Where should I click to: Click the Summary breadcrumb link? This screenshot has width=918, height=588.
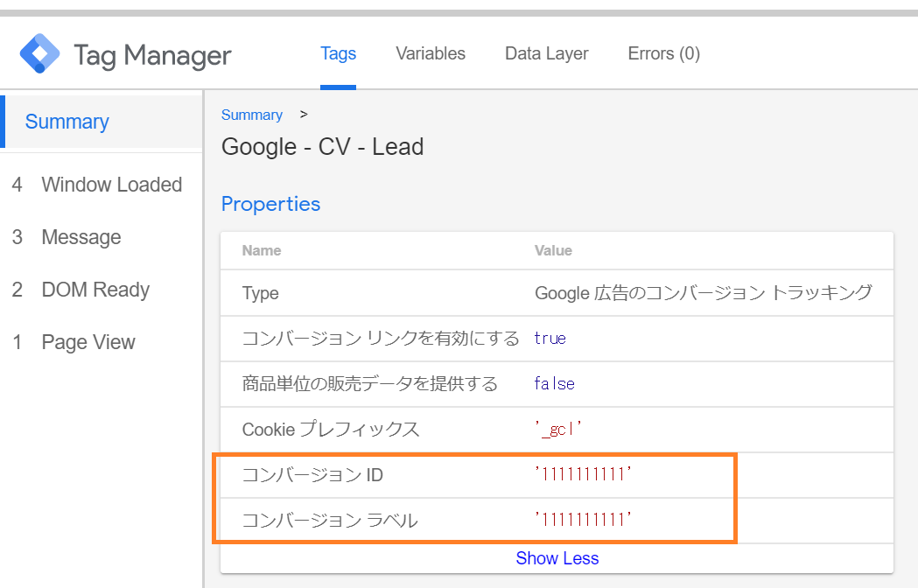[251, 115]
